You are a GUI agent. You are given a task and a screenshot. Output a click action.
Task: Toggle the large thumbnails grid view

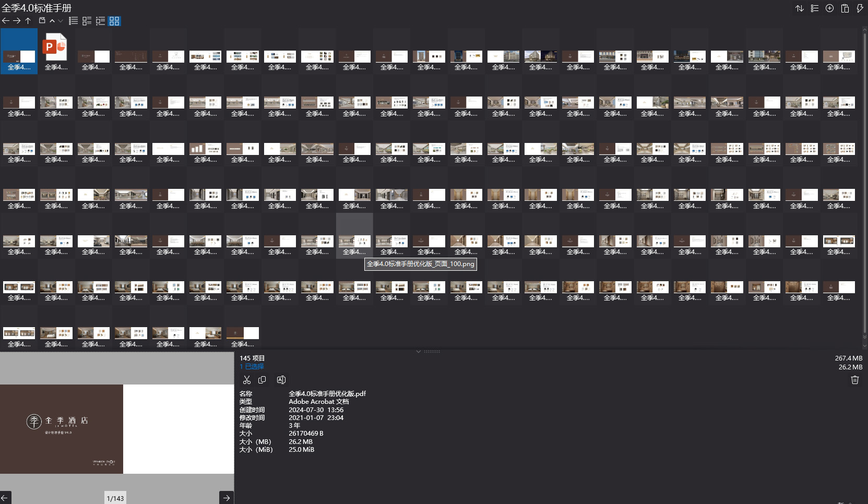[114, 21]
